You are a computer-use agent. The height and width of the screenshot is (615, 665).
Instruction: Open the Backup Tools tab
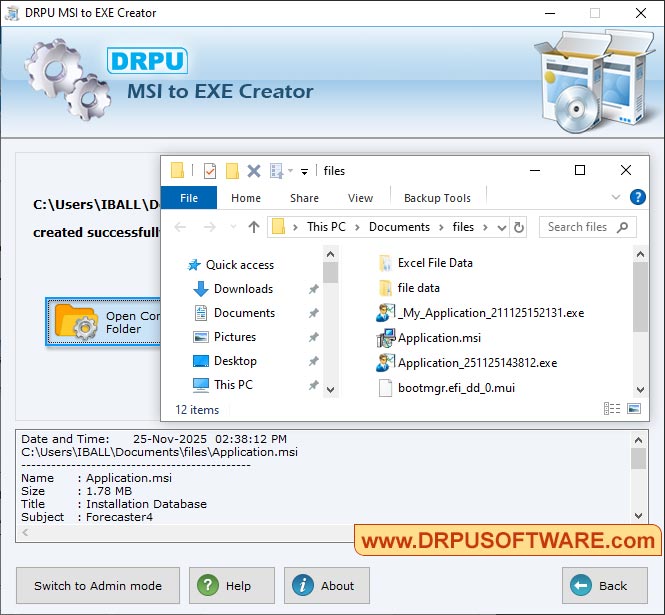pos(437,198)
